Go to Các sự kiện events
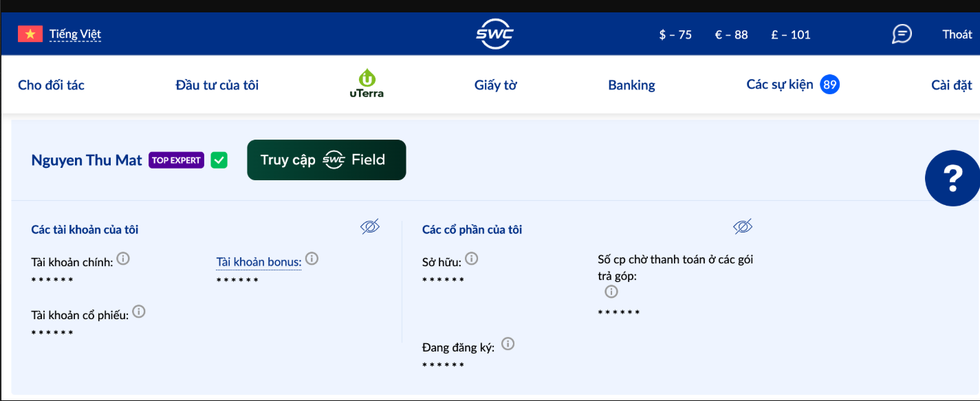Image resolution: width=980 pixels, height=401 pixels. pos(780,85)
